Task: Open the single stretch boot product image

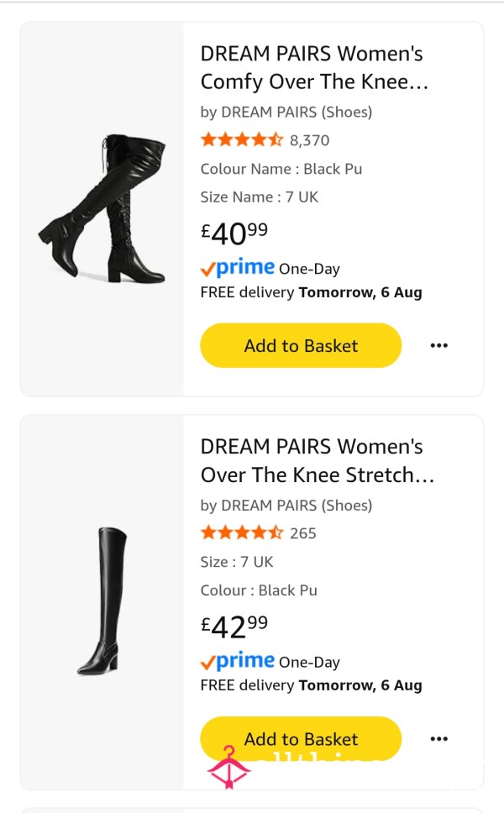Action: click(x=102, y=601)
